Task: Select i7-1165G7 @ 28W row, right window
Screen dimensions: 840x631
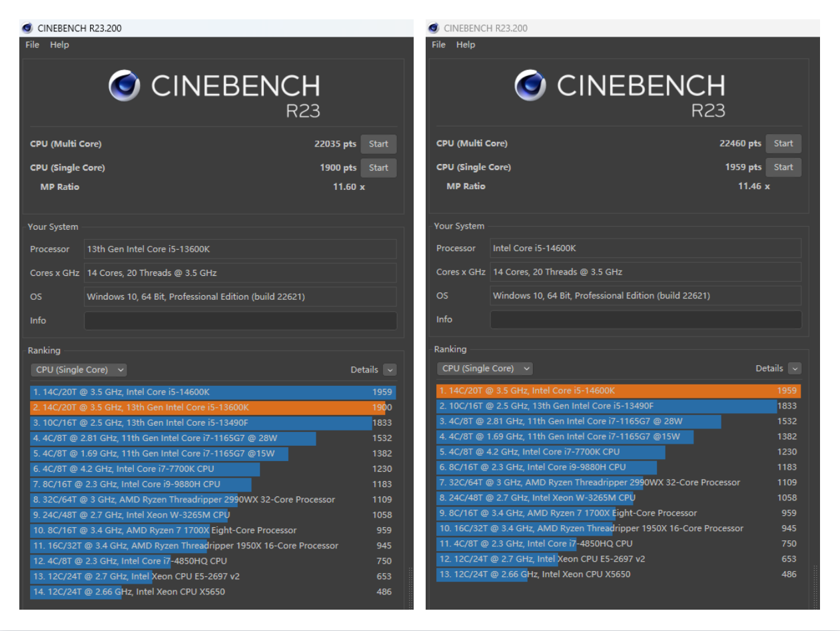Action: 619,422
